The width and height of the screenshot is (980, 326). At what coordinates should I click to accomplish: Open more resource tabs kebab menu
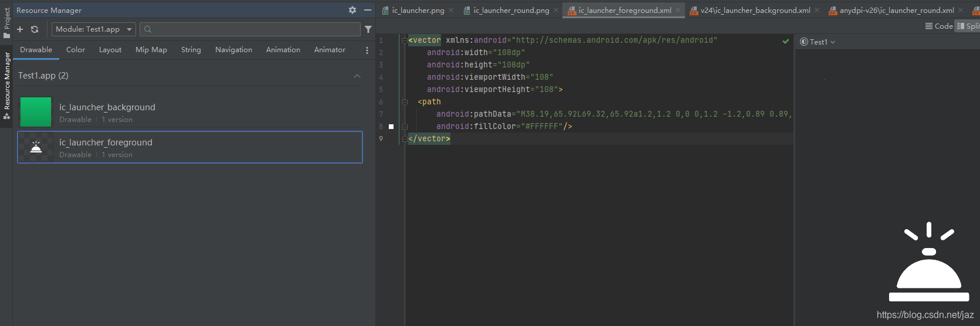[x=367, y=50]
